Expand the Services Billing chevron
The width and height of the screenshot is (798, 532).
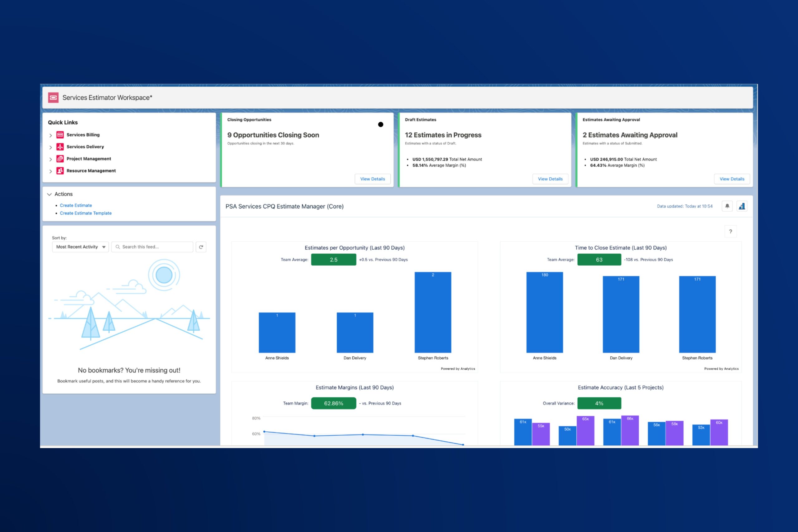pos(50,135)
